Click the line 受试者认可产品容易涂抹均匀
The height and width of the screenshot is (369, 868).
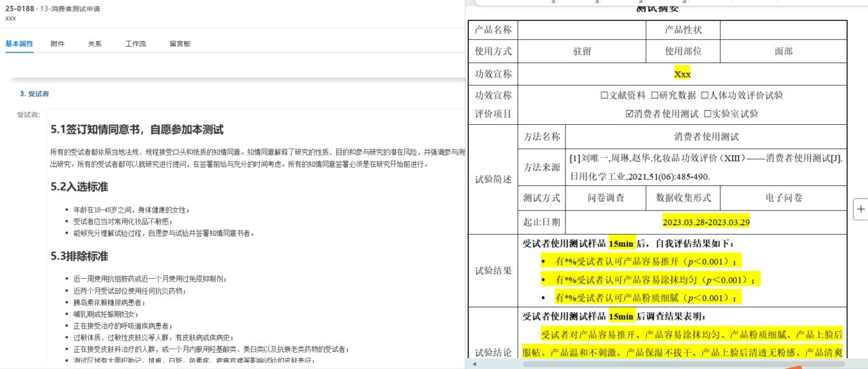click(657, 279)
